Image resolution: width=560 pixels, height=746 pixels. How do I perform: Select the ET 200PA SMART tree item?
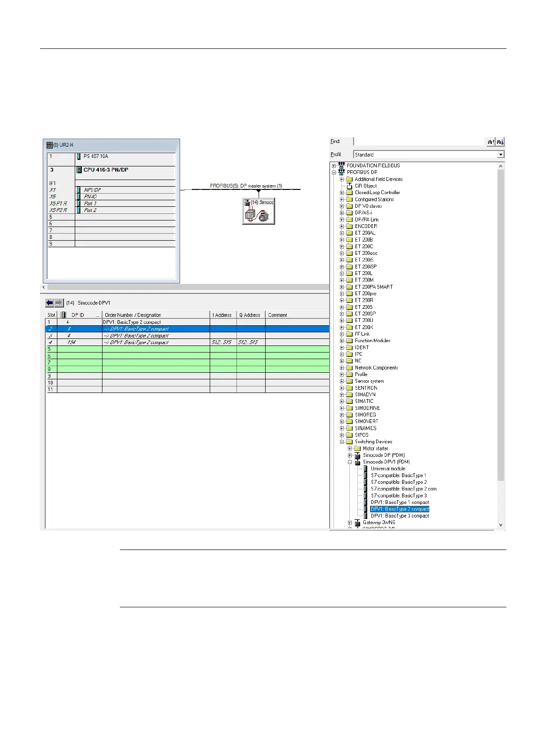[373, 287]
